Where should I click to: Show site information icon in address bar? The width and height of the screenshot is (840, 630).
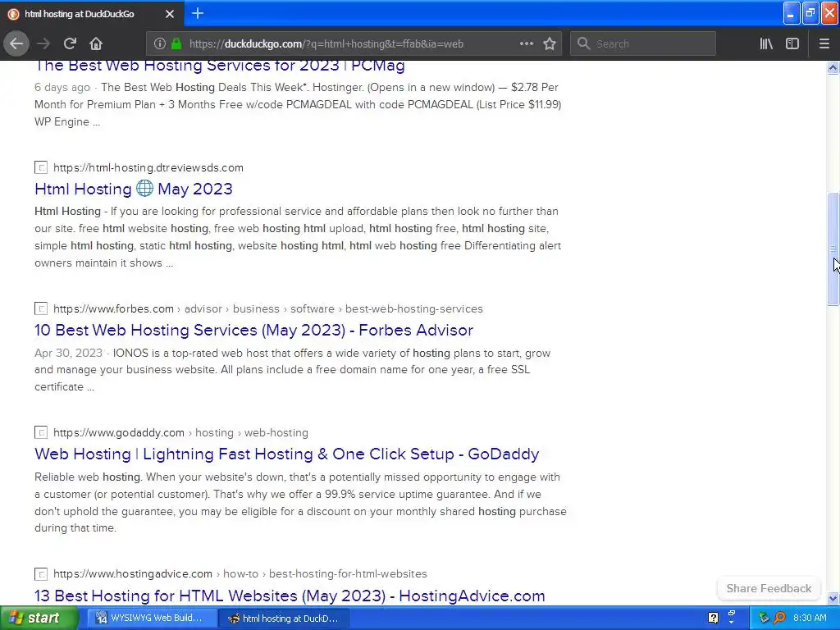click(x=160, y=43)
